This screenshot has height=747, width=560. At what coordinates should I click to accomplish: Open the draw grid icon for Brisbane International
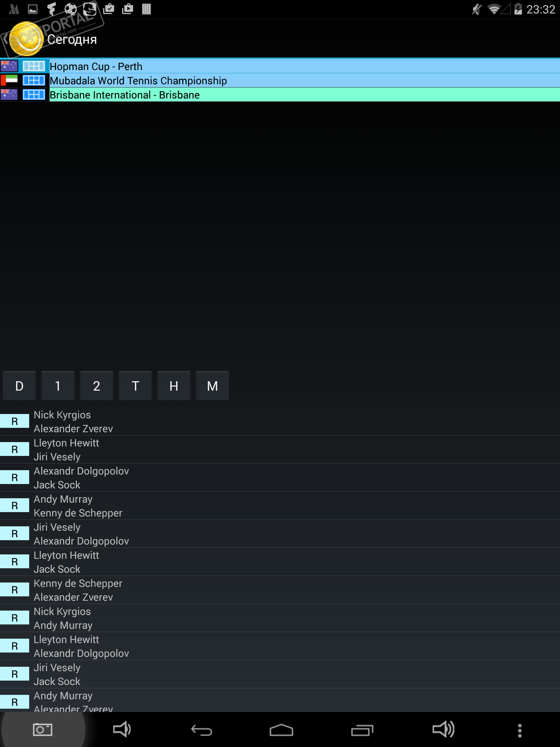tap(34, 94)
